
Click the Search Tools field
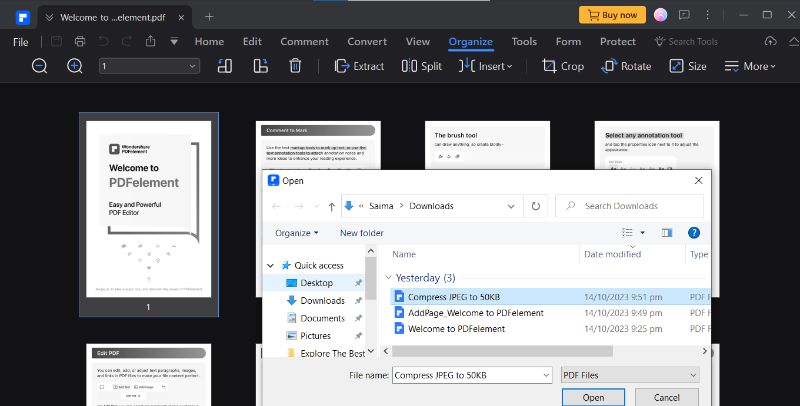[x=686, y=42]
